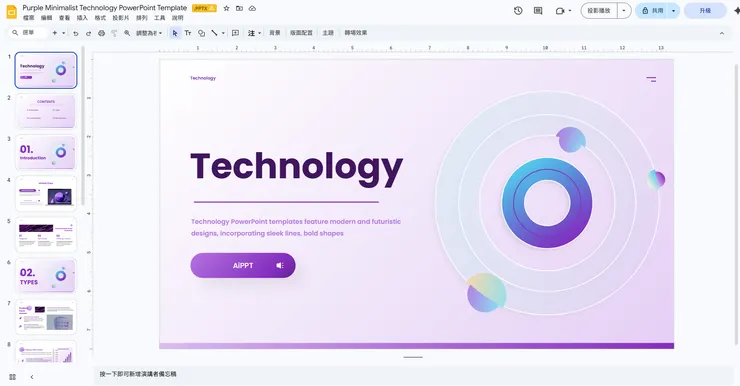Collapse the filmstrip panel chevron
Viewport: 740px width, 386px height.
(x=32, y=377)
